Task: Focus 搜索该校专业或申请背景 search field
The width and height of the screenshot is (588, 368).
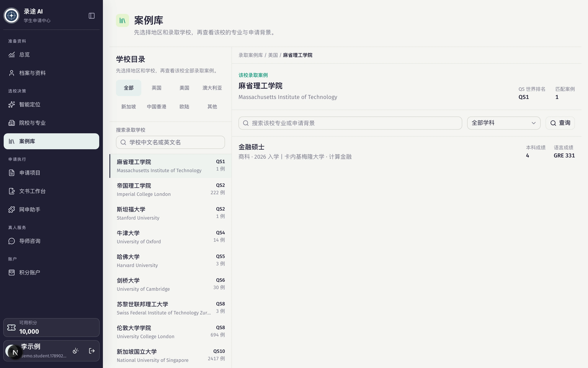Action: point(350,123)
